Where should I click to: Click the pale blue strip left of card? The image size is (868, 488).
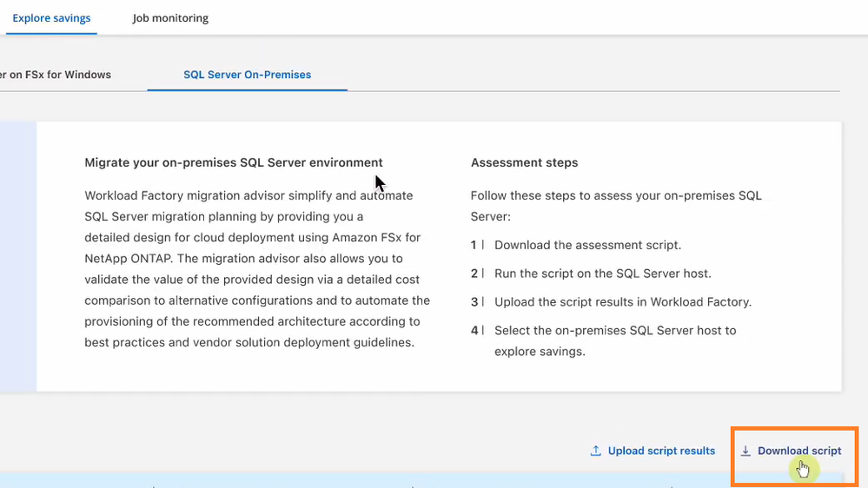click(x=17, y=256)
